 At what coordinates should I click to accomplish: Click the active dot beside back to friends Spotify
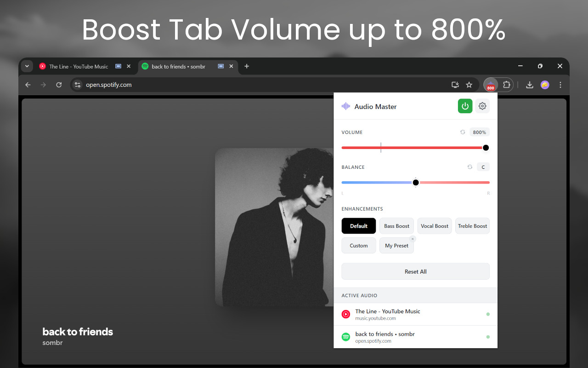click(488, 337)
